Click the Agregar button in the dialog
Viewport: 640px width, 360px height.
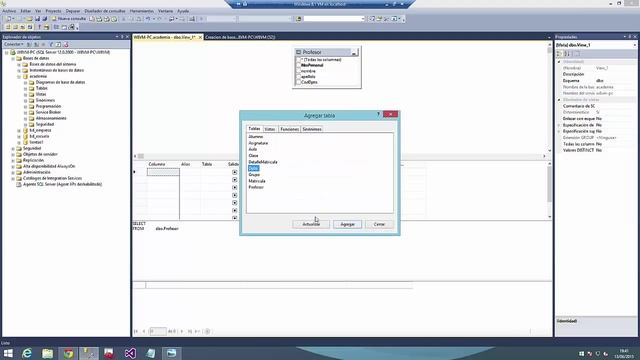(x=347, y=224)
